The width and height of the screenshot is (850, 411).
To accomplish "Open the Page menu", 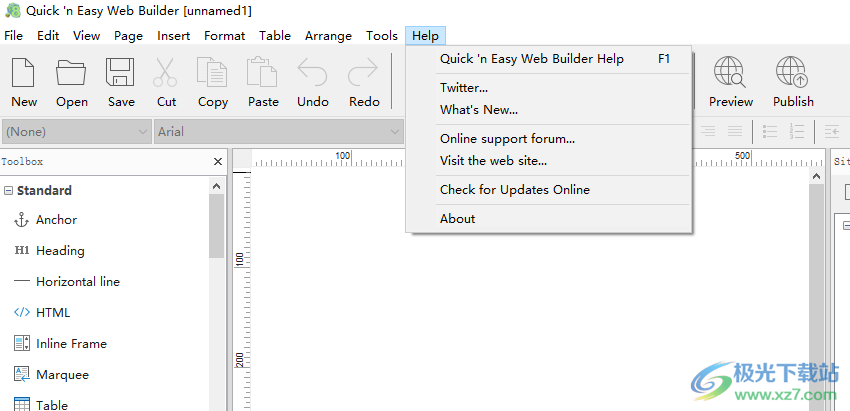I will 128,36.
